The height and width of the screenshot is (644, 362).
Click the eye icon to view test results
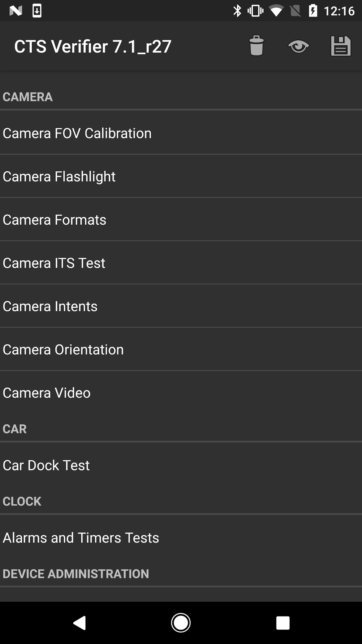point(299,47)
